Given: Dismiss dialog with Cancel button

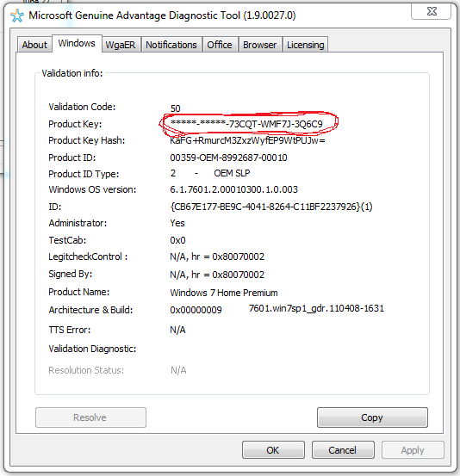Looking at the screenshot, I should (343, 450).
